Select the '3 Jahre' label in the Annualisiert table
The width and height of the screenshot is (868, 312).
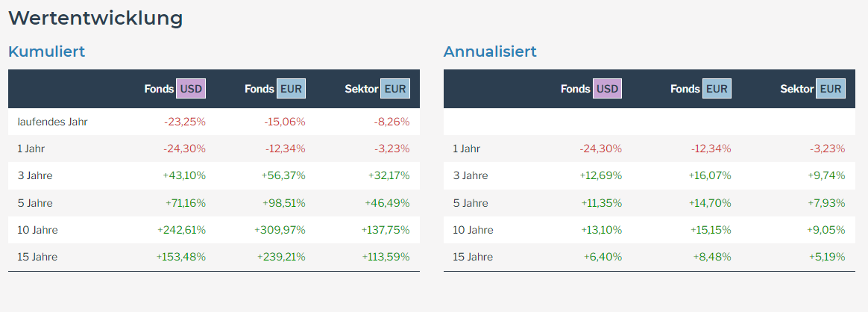click(x=471, y=175)
